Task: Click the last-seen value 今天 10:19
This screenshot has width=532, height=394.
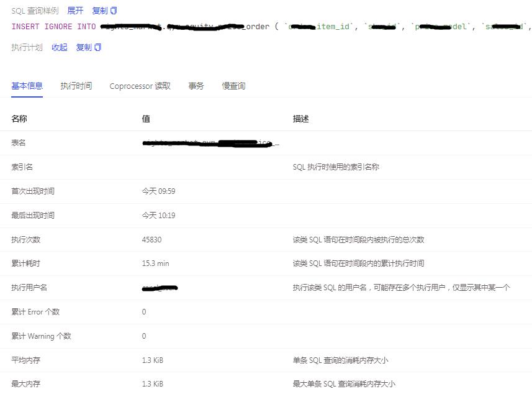Action: (158, 216)
